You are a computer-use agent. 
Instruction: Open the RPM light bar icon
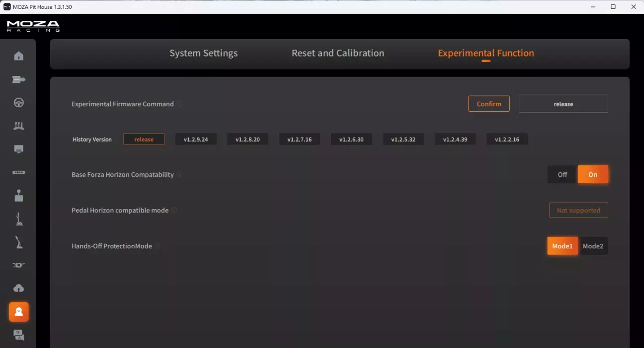click(19, 173)
